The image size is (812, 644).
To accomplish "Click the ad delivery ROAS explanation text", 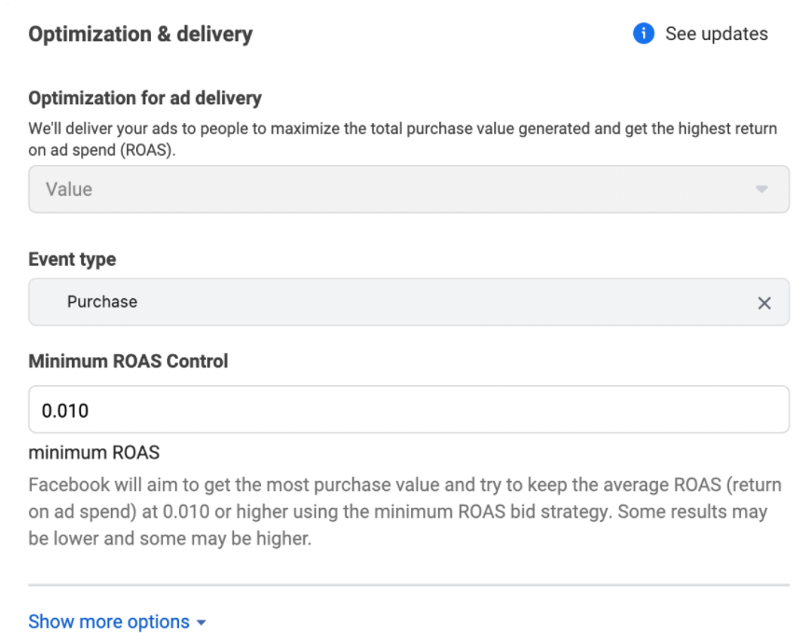I will click(x=403, y=139).
